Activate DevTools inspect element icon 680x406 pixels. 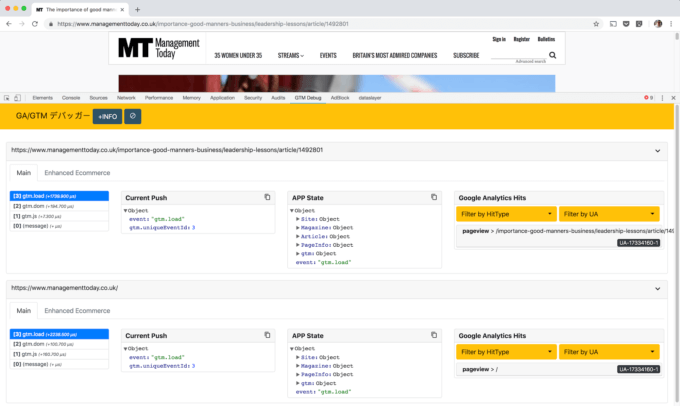pos(7,98)
